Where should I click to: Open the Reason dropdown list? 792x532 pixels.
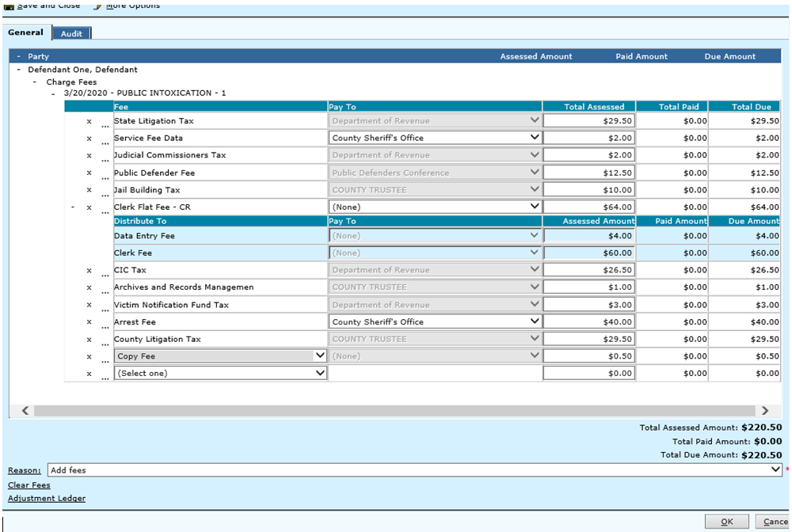775,470
